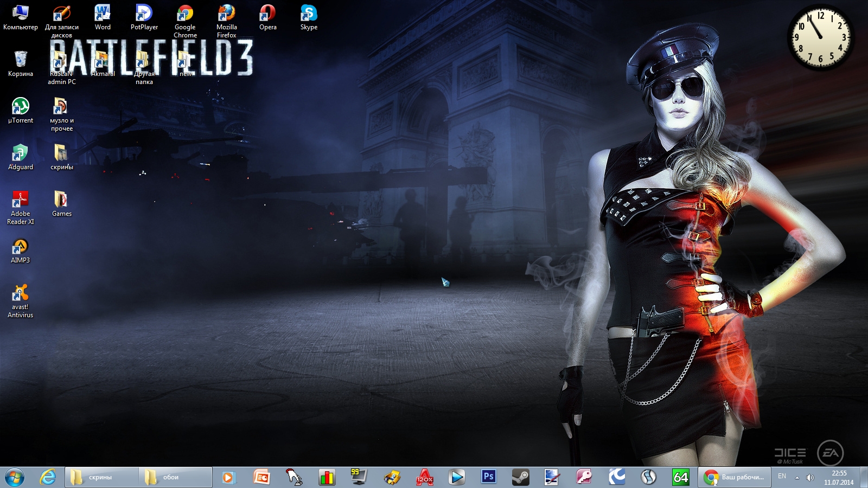Open the monitor 99 taskbar icon
This screenshot has height=488, width=868.
(x=359, y=477)
